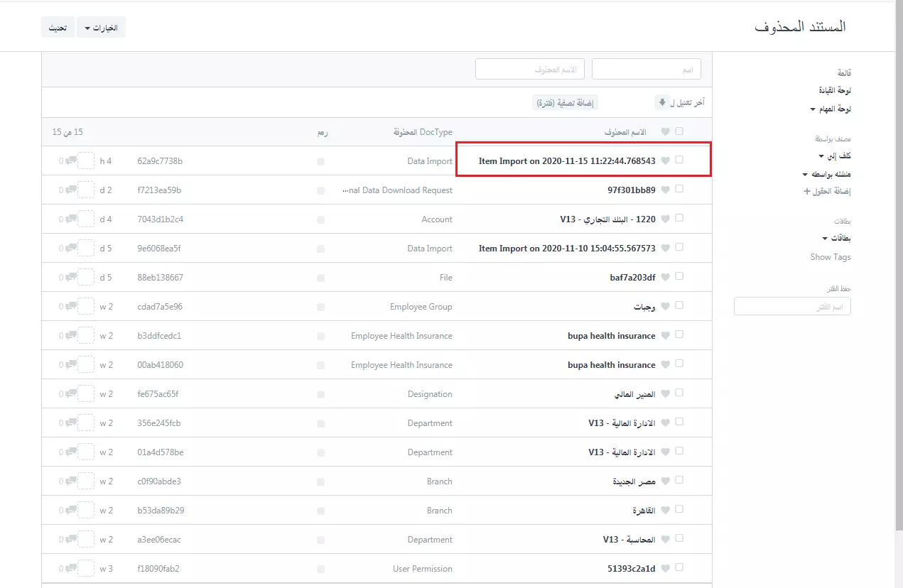Click the File doctype cell

coord(446,278)
